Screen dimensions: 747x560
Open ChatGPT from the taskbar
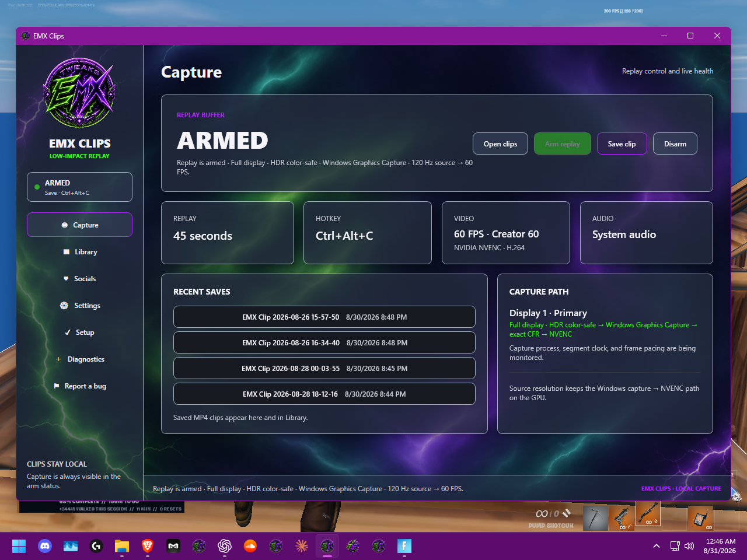point(225,546)
